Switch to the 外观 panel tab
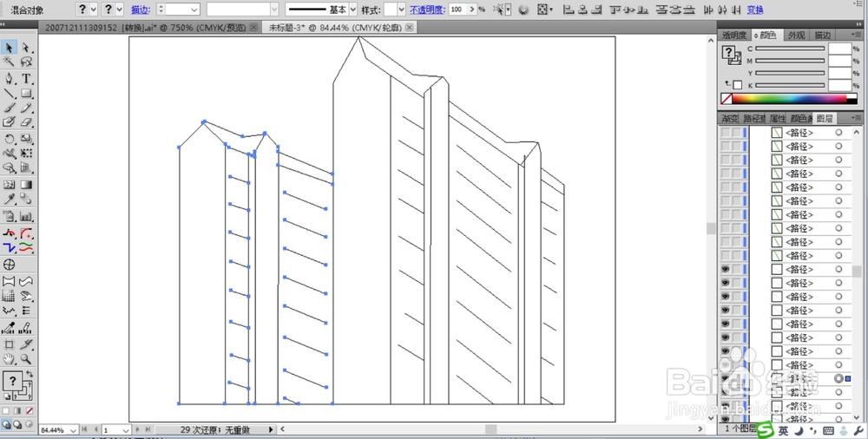 (x=796, y=35)
